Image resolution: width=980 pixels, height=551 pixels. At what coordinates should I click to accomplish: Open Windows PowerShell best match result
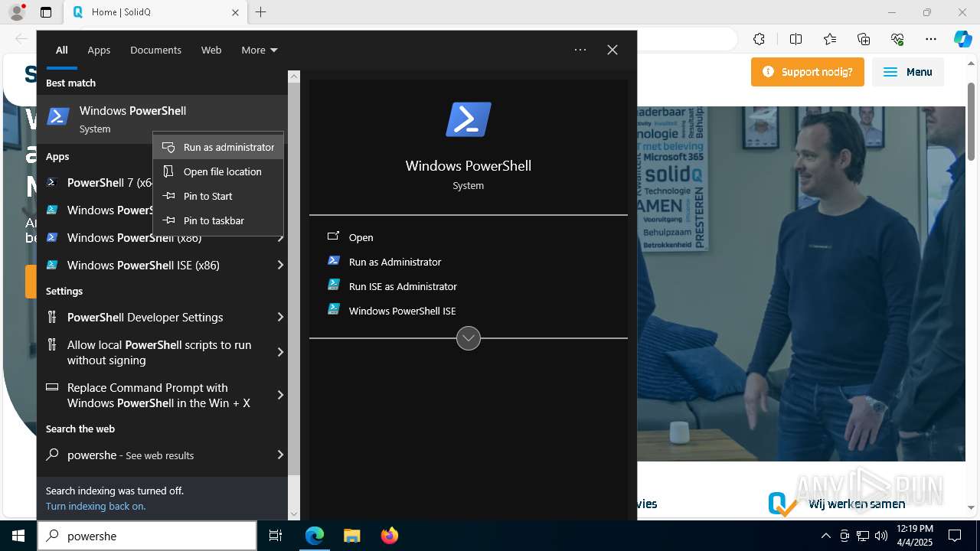click(x=162, y=119)
